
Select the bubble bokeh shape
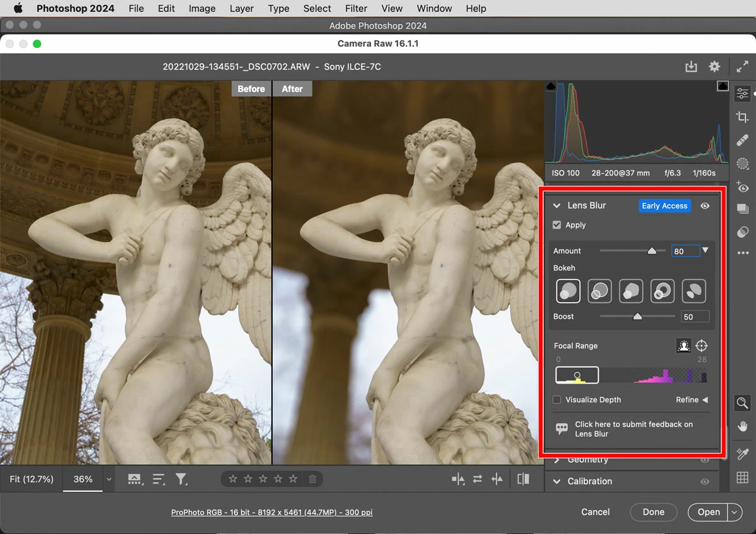pos(600,291)
